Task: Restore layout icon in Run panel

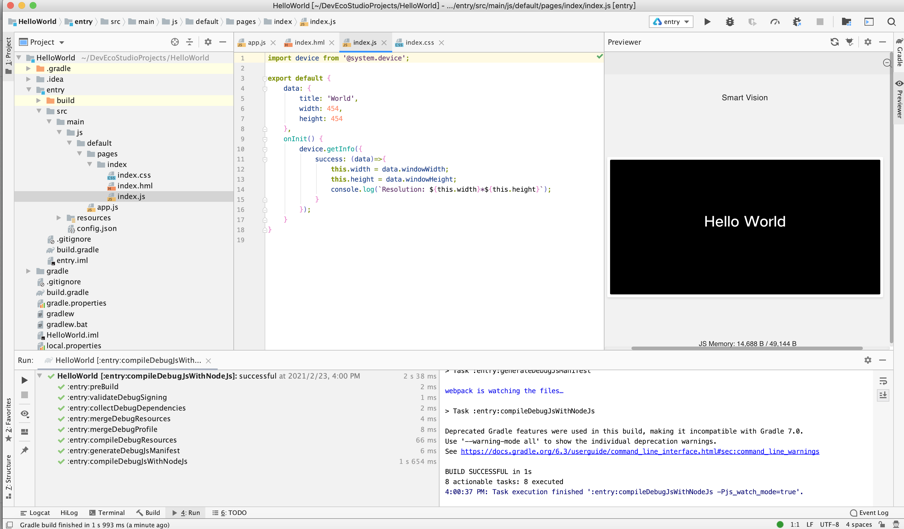Action: (x=24, y=432)
